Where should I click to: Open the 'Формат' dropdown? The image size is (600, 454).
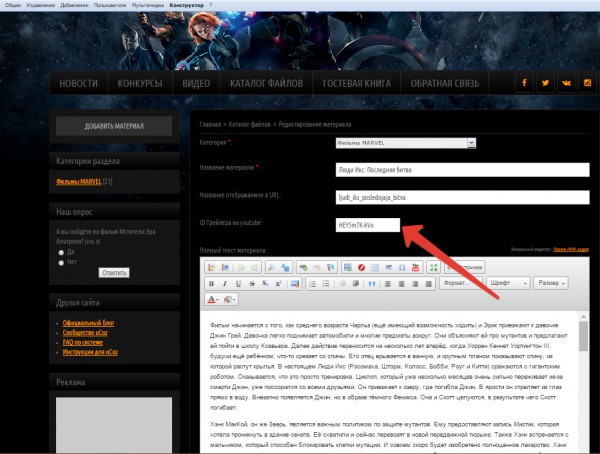point(460,283)
